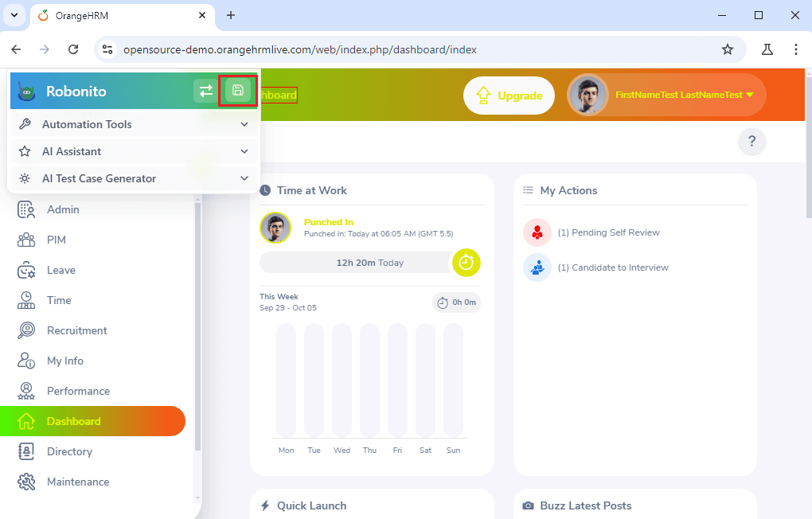This screenshot has height=519, width=812.
Task: Reload the page
Action: click(73, 49)
